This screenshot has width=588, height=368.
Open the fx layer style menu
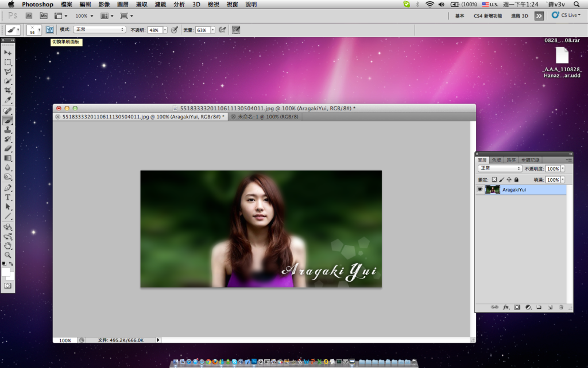click(506, 308)
